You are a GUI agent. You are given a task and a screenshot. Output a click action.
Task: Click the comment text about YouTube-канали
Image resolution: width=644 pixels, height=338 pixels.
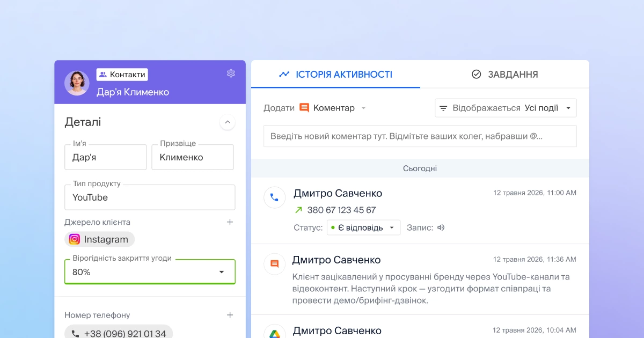click(x=431, y=289)
